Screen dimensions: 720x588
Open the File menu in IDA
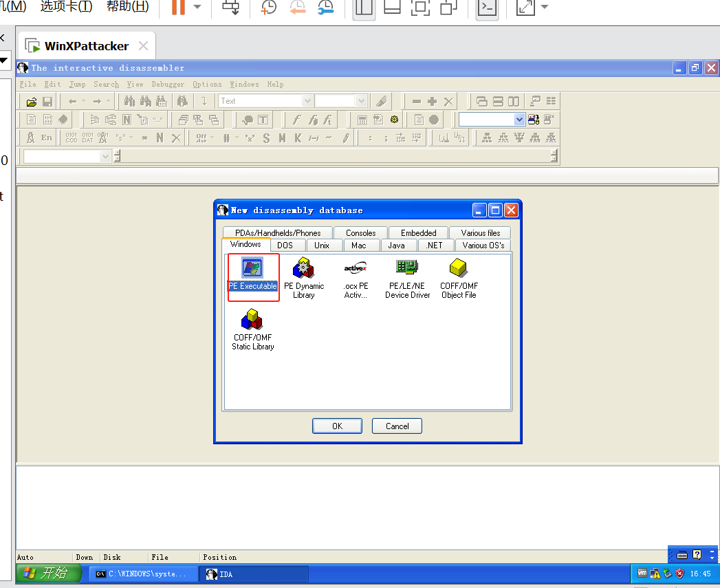(28, 84)
